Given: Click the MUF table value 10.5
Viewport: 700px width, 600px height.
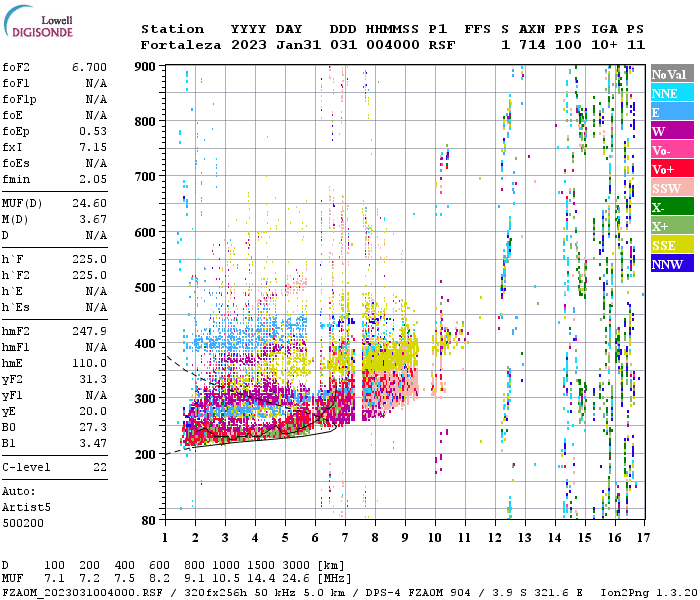Looking at the screenshot, I should [226, 578].
